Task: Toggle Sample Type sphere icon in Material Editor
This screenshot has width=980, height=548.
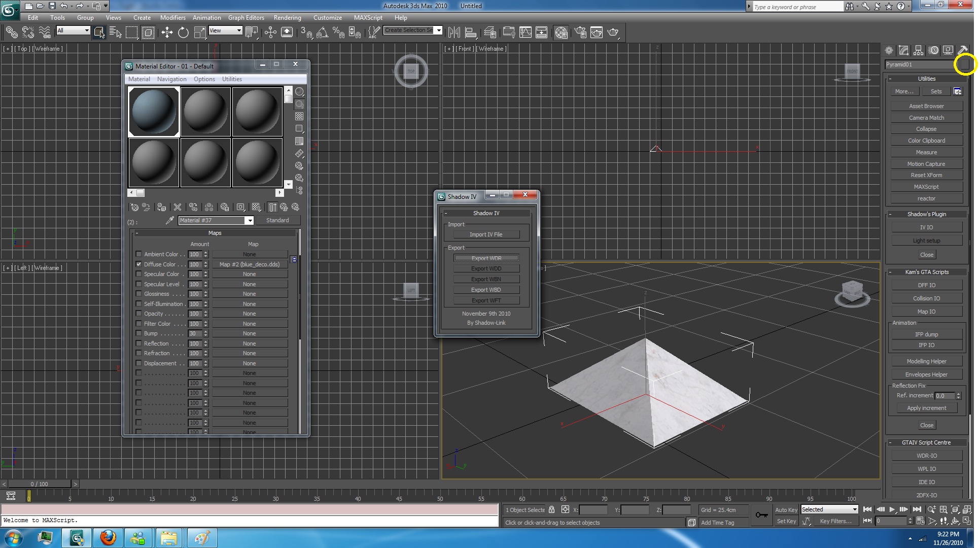Action: pyautogui.click(x=299, y=92)
